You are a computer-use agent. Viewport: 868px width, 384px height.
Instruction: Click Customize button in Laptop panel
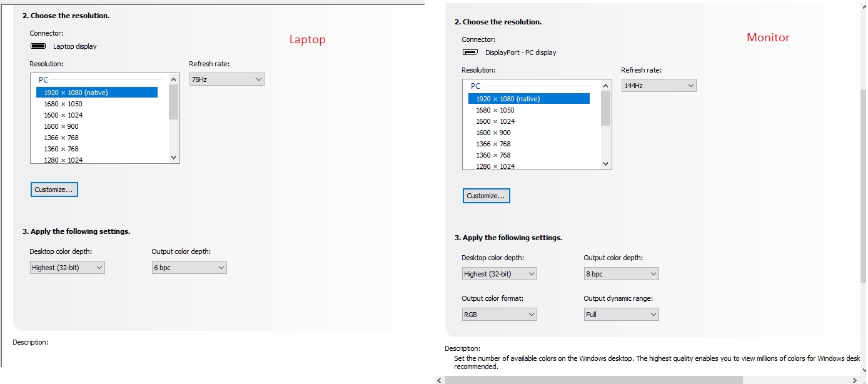(54, 189)
